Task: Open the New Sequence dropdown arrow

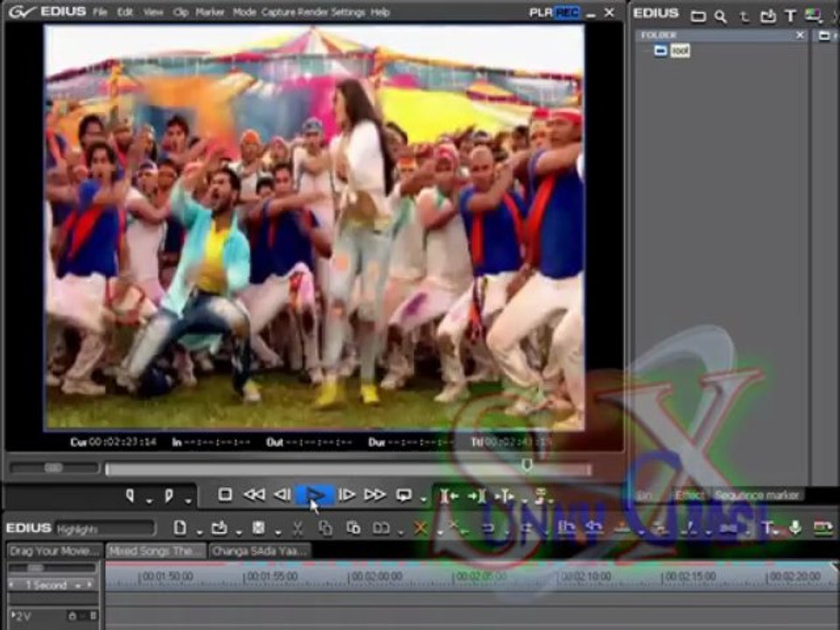Action: [199, 533]
